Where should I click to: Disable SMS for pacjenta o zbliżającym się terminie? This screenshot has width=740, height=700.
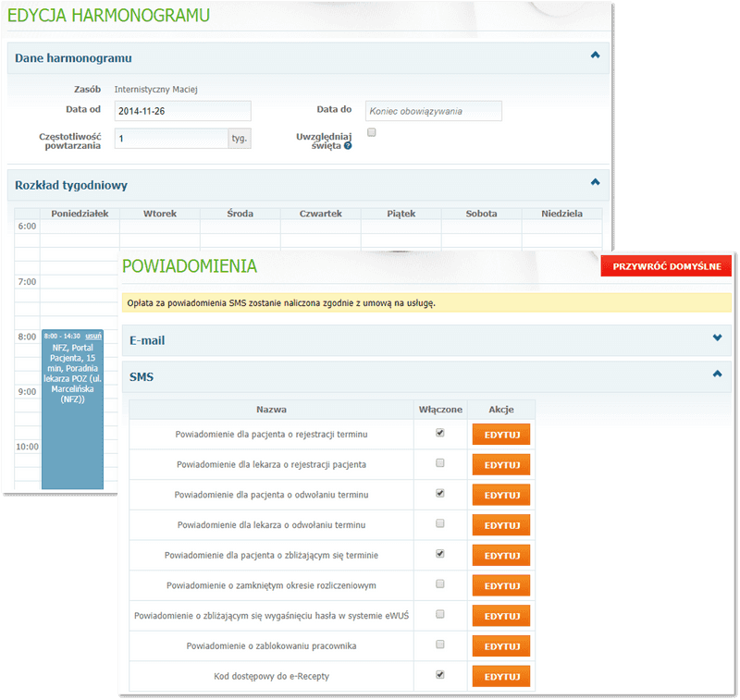[440, 553]
